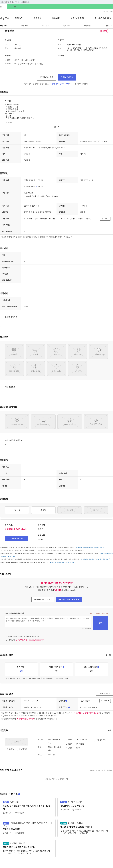Click the 면접 screening method icon

(x=41, y=510)
